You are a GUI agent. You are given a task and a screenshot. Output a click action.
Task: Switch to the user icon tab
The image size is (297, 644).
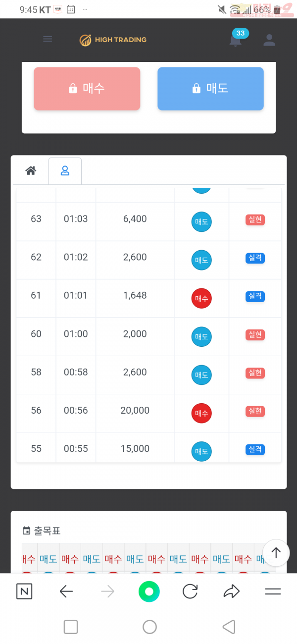tap(65, 171)
